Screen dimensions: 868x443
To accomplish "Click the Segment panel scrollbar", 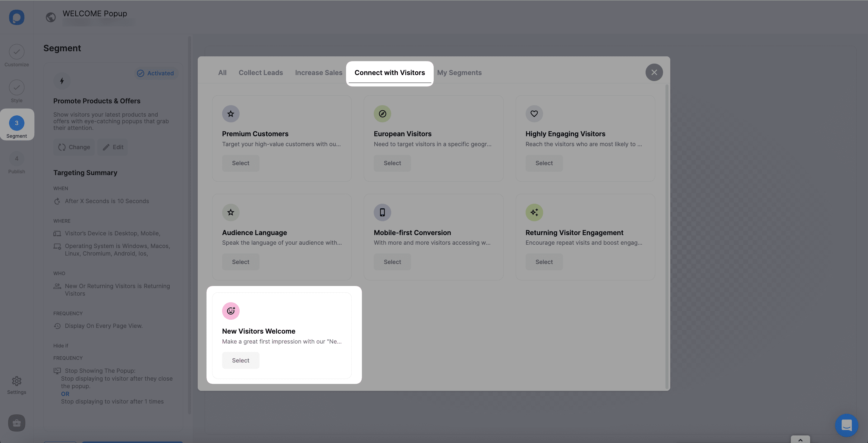I will pos(189,225).
